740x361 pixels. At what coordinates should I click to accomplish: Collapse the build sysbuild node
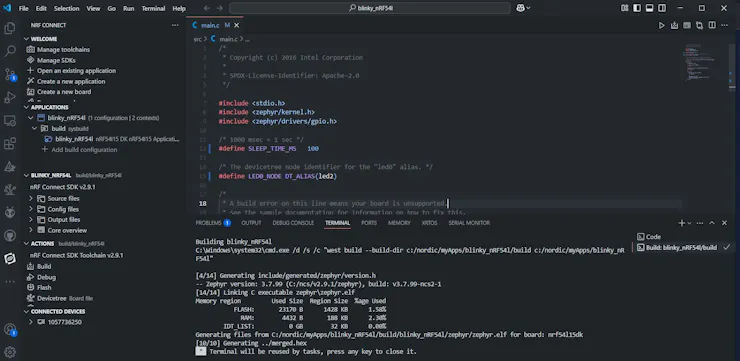tap(34, 128)
